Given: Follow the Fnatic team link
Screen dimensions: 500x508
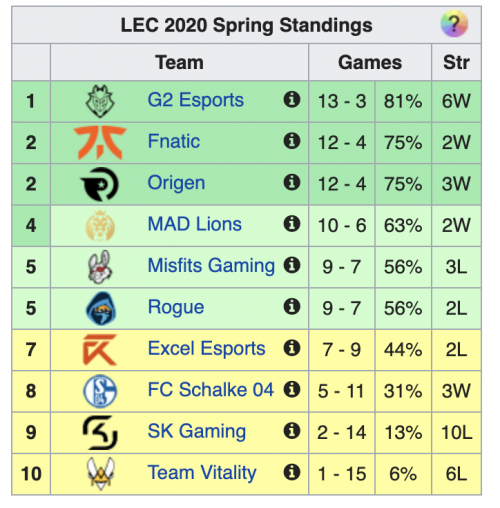Looking at the screenshot, I should click(174, 141).
